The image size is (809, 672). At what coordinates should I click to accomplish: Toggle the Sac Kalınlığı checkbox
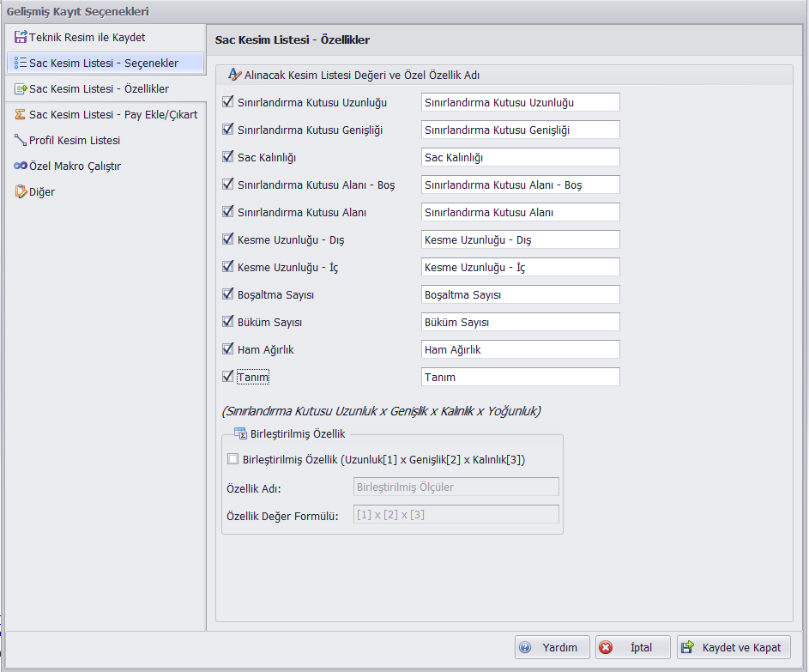coord(227,156)
